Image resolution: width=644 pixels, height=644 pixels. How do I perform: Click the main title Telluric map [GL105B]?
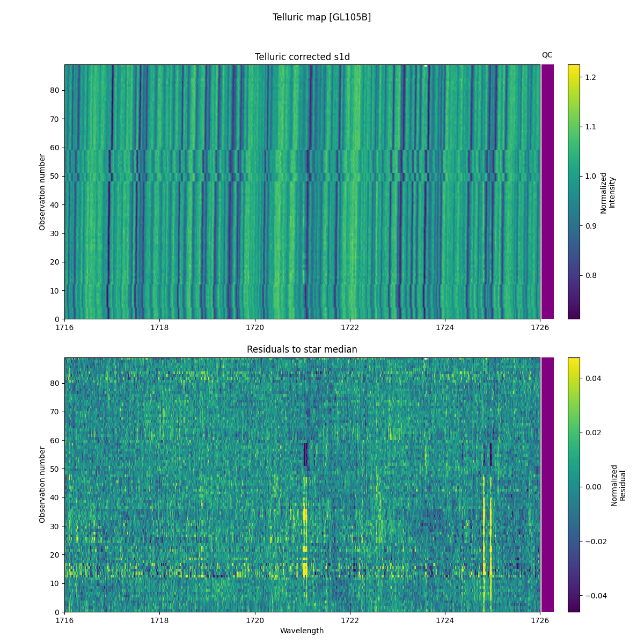point(322,17)
